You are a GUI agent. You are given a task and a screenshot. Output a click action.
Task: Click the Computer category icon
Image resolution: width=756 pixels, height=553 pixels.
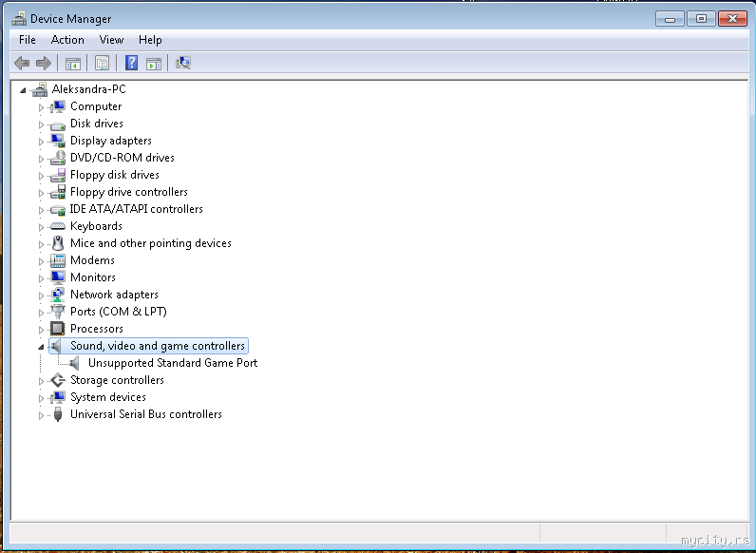click(x=58, y=106)
